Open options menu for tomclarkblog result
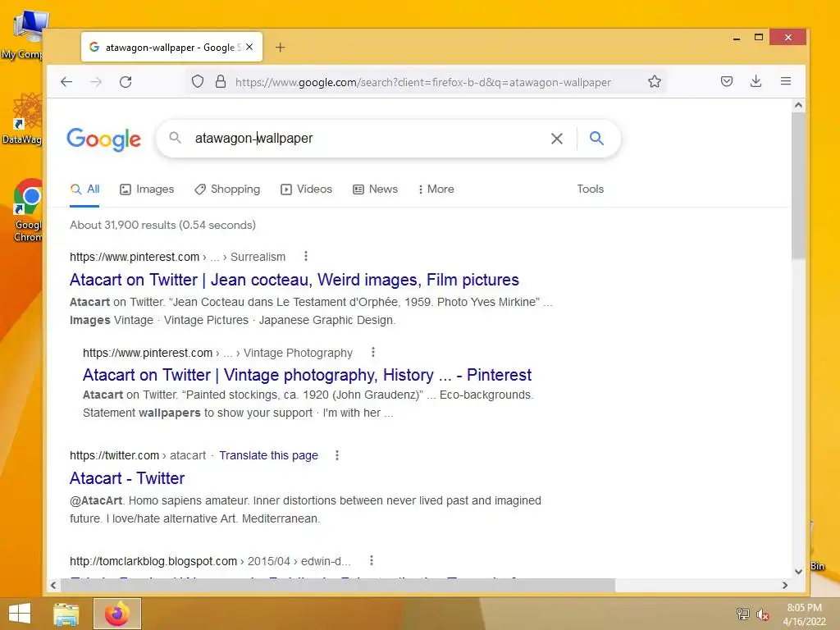This screenshot has width=840, height=630. tap(372, 560)
